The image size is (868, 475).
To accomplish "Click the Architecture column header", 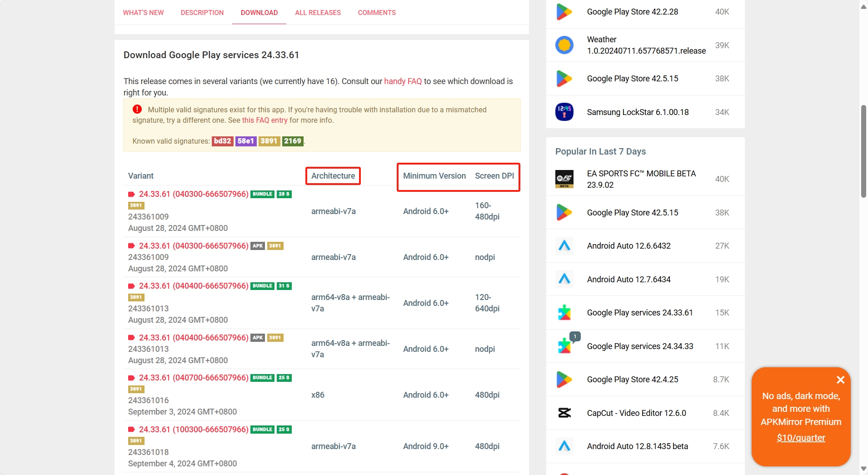I will (333, 176).
